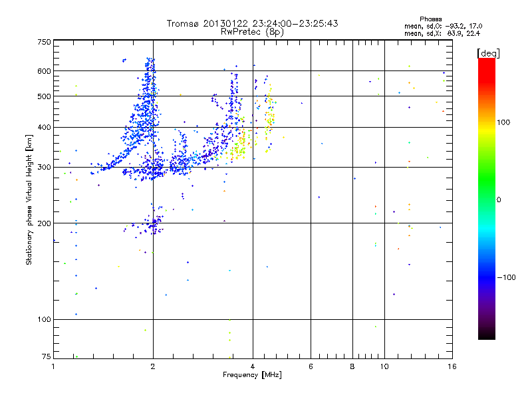Viewport: 532px width, 399px height.
Task: Click the '0' label beside the color bar
Action: tap(499, 200)
